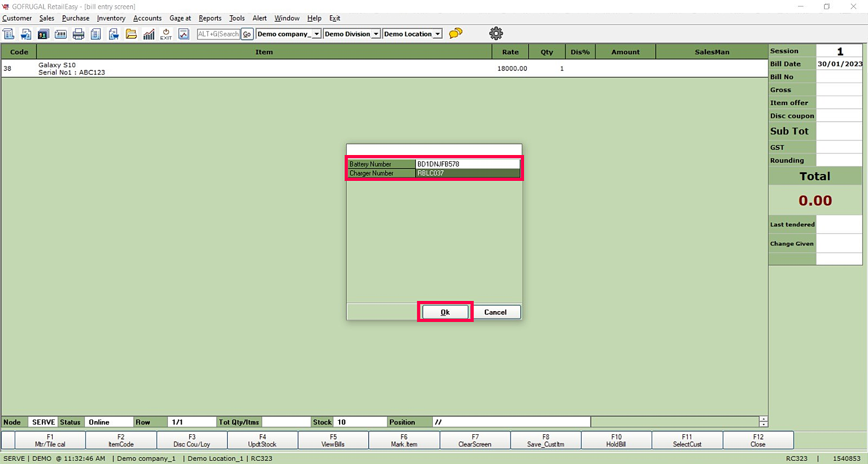Open the Reports menu
This screenshot has height=464, width=868.
[210, 18]
